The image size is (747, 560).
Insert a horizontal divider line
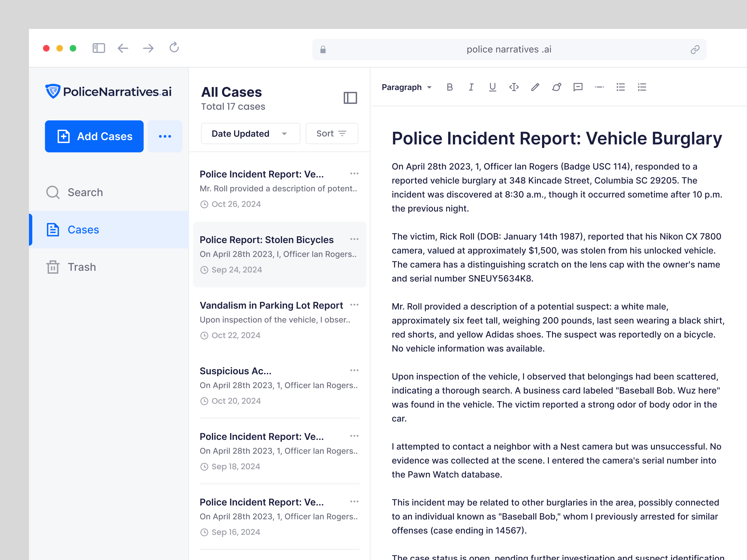[x=599, y=87]
